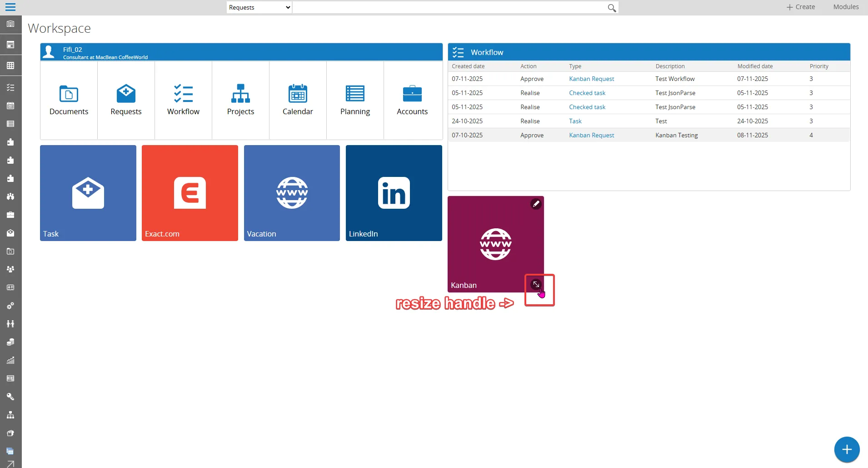This screenshot has height=468, width=868.
Task: Sort Workflow by Priority column header
Action: pos(819,66)
